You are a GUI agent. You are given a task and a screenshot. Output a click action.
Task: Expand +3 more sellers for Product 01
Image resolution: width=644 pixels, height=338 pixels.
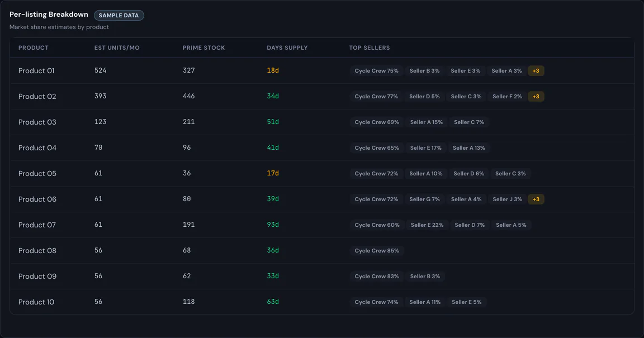536,70
